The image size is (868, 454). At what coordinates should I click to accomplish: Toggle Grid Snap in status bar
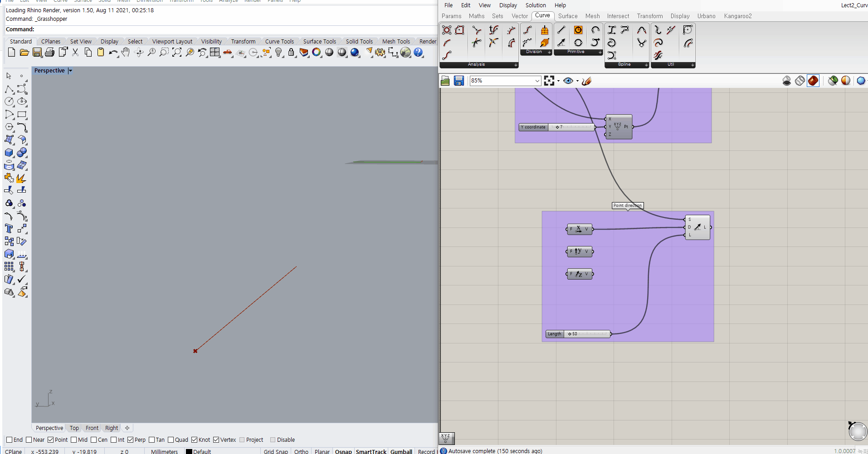click(x=276, y=451)
